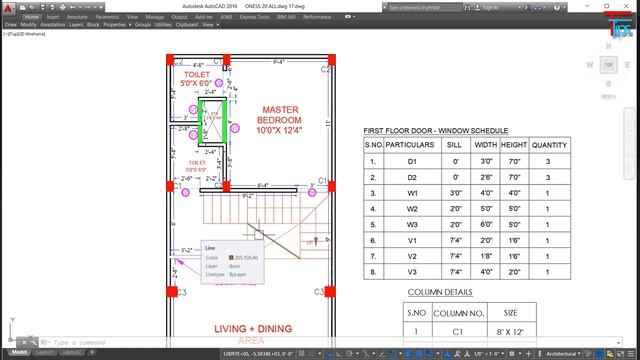Screen dimensions: 640x360
Task: Click the W3 cell in window schedule
Action: [412, 224]
